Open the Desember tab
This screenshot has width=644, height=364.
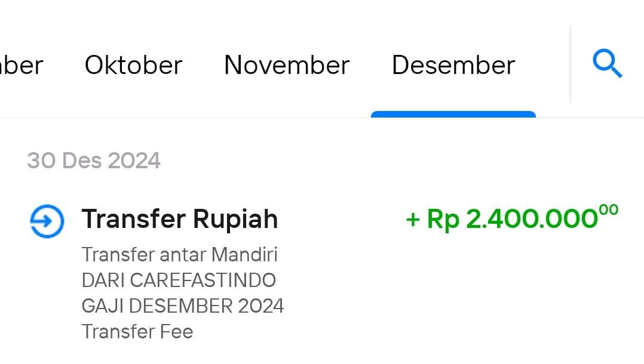tap(453, 65)
